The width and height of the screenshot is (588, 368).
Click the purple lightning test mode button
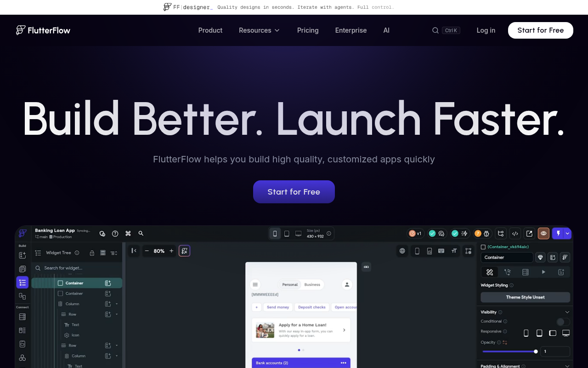click(558, 234)
